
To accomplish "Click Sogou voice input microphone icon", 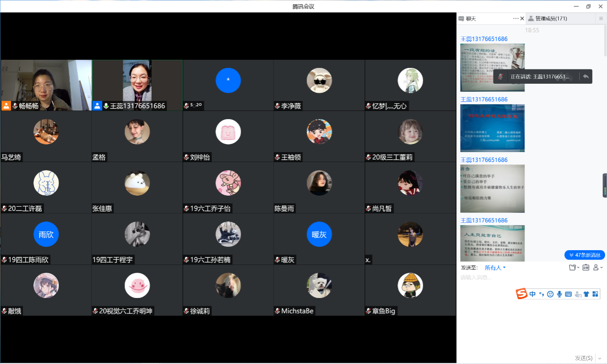I will click(559, 294).
